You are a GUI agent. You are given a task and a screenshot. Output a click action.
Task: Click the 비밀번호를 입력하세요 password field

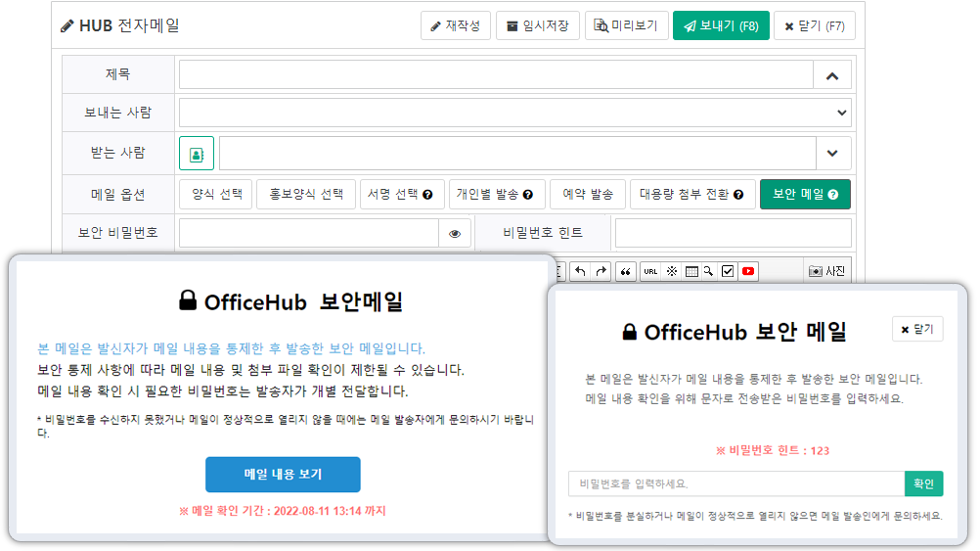pyautogui.click(x=736, y=483)
